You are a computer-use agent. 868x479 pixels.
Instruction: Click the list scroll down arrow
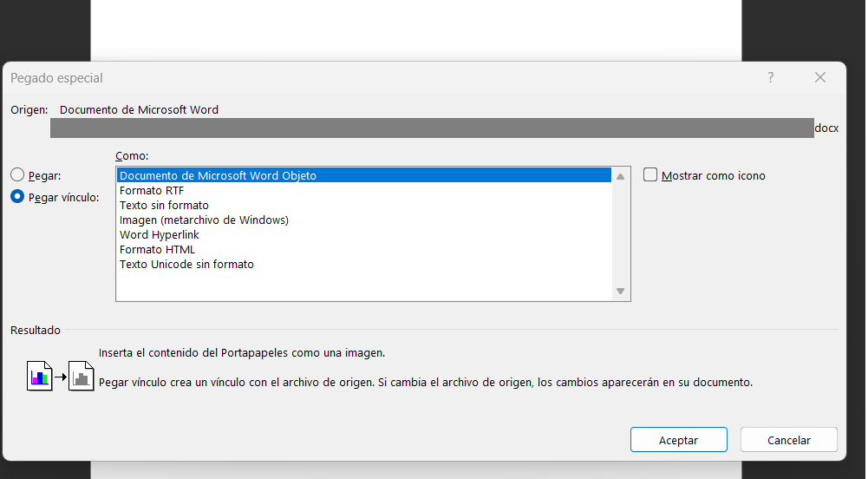(x=621, y=292)
